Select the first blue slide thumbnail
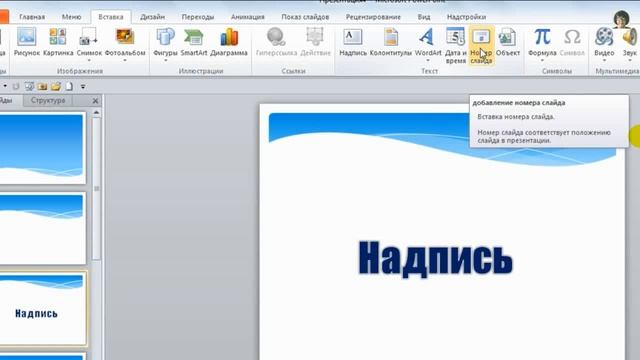Image resolution: width=640 pixels, height=360 pixels. (42, 149)
